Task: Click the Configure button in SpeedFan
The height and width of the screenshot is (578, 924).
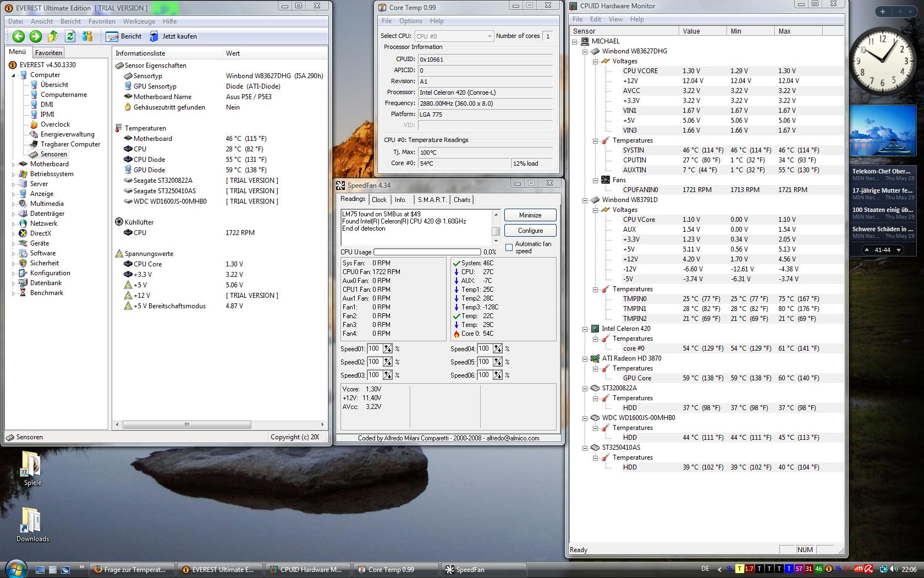Action: coord(530,231)
